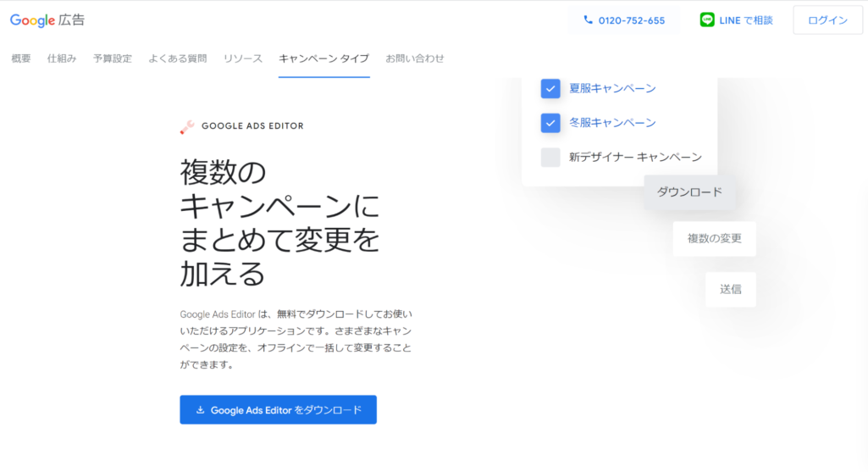
Task: Open the お問い合わせ page
Action: (415, 58)
